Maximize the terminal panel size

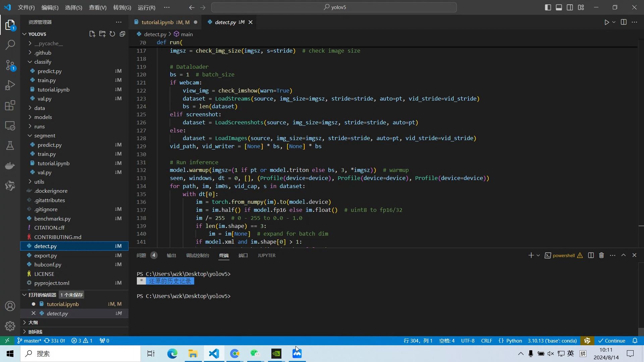624,255
